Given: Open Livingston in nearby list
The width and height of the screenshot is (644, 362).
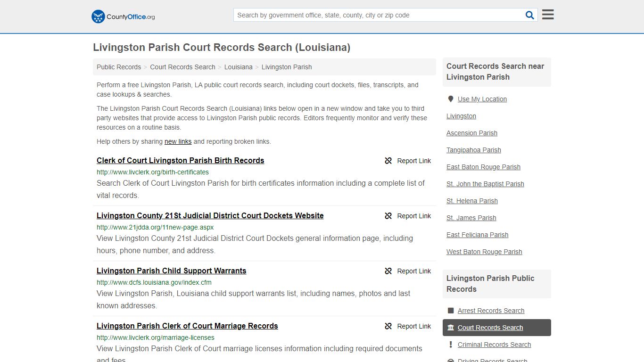Looking at the screenshot, I should click(x=461, y=116).
